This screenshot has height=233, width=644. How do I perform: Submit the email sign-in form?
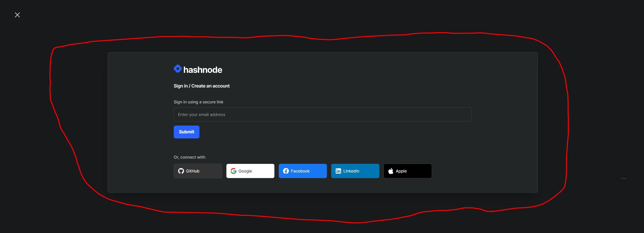click(186, 132)
